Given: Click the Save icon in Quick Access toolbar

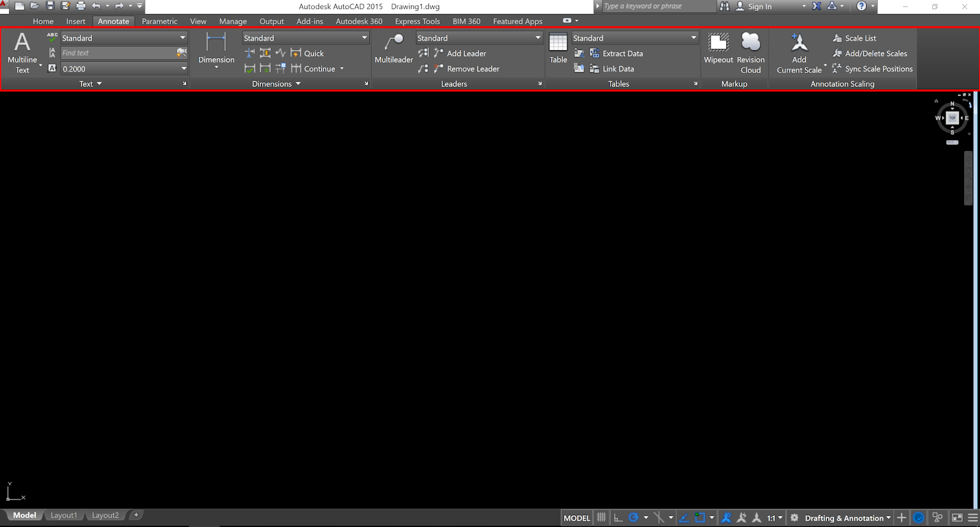Looking at the screenshot, I should tap(50, 6).
